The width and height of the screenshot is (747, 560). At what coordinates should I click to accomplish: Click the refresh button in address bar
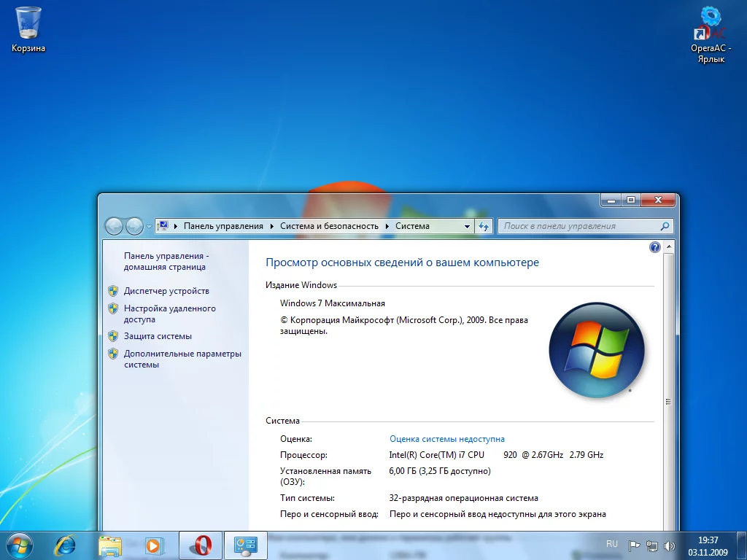pyautogui.click(x=484, y=227)
